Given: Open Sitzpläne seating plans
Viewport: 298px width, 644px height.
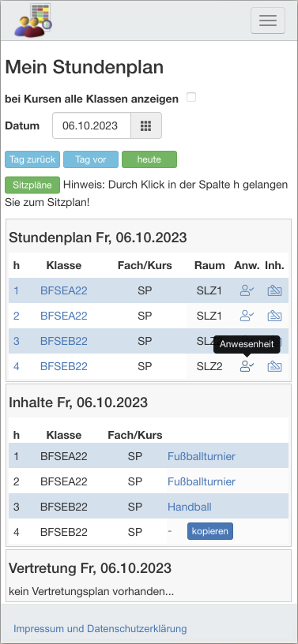Looking at the screenshot, I should pyautogui.click(x=32, y=185).
